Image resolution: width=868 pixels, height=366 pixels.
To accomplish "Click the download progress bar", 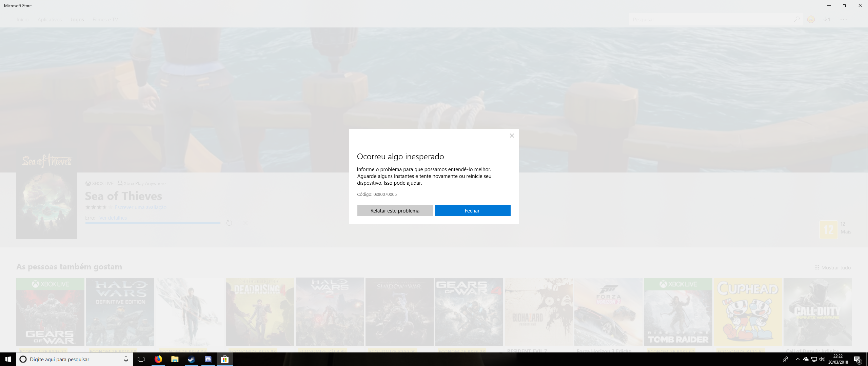I will pyautogui.click(x=153, y=223).
